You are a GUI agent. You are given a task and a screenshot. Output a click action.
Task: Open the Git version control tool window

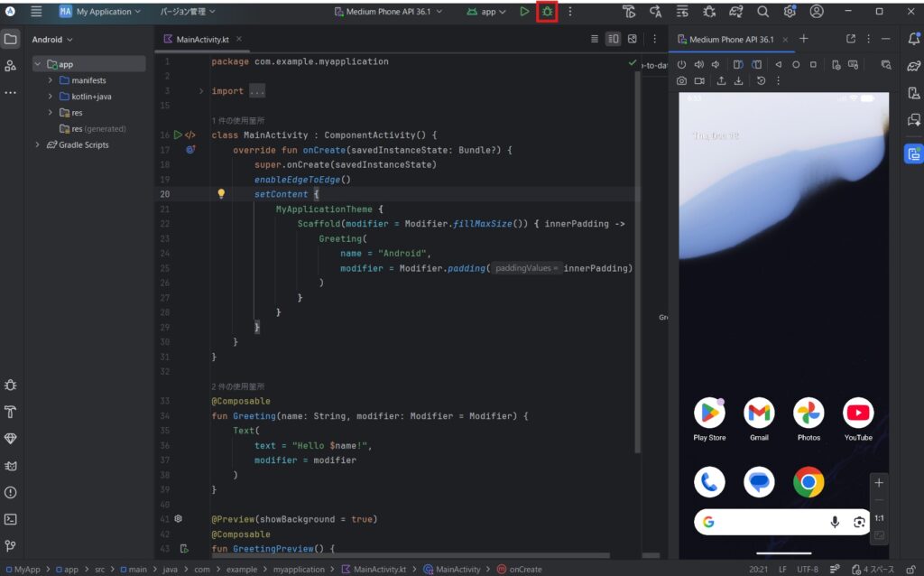[x=11, y=545]
